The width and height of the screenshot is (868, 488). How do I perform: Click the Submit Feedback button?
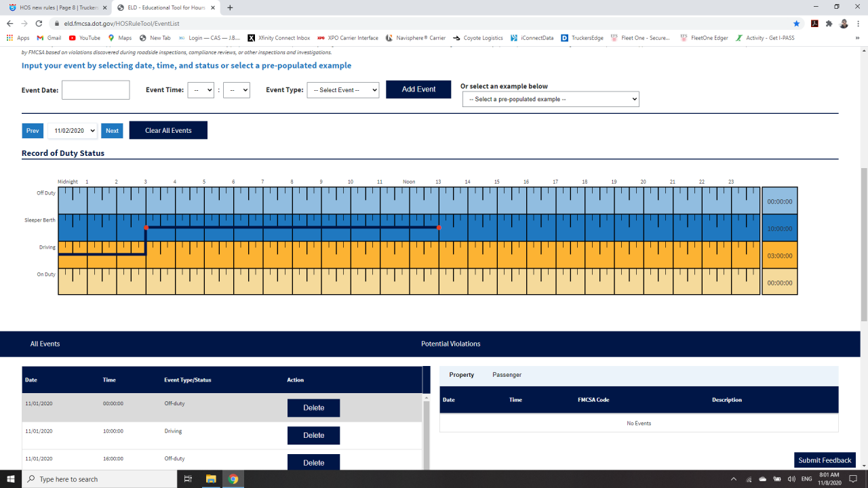[x=825, y=460]
